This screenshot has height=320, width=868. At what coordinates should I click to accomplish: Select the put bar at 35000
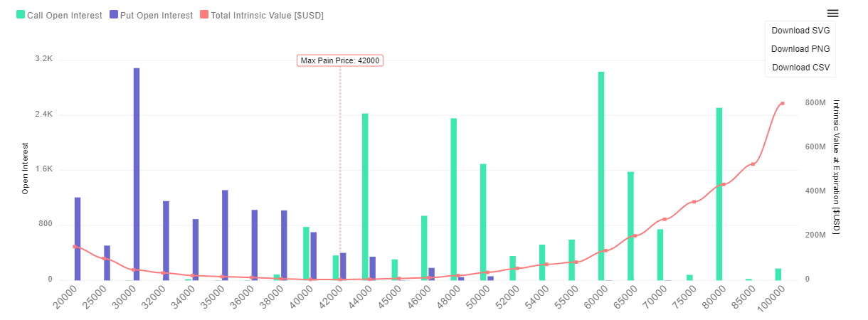(225, 235)
